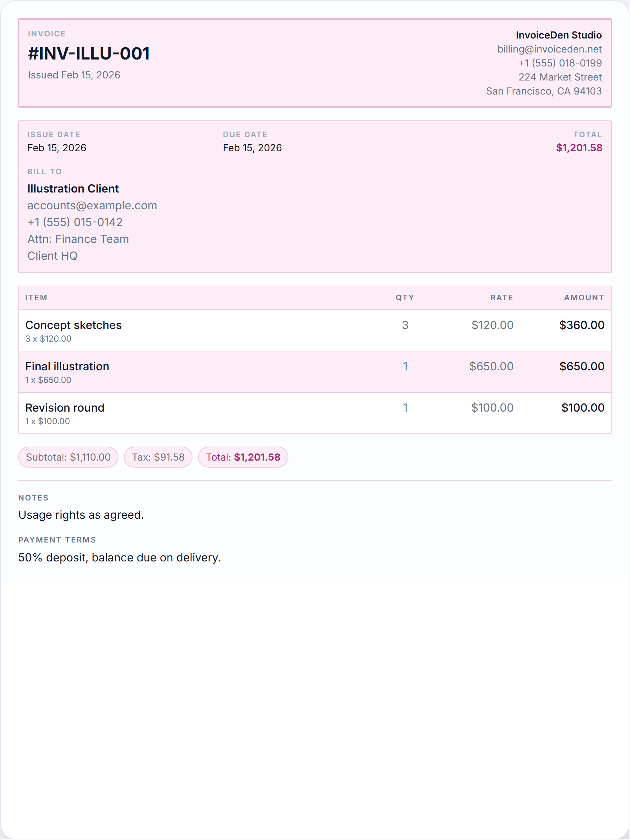Click the Revision round item row
The width and height of the screenshot is (630, 840).
click(x=315, y=413)
